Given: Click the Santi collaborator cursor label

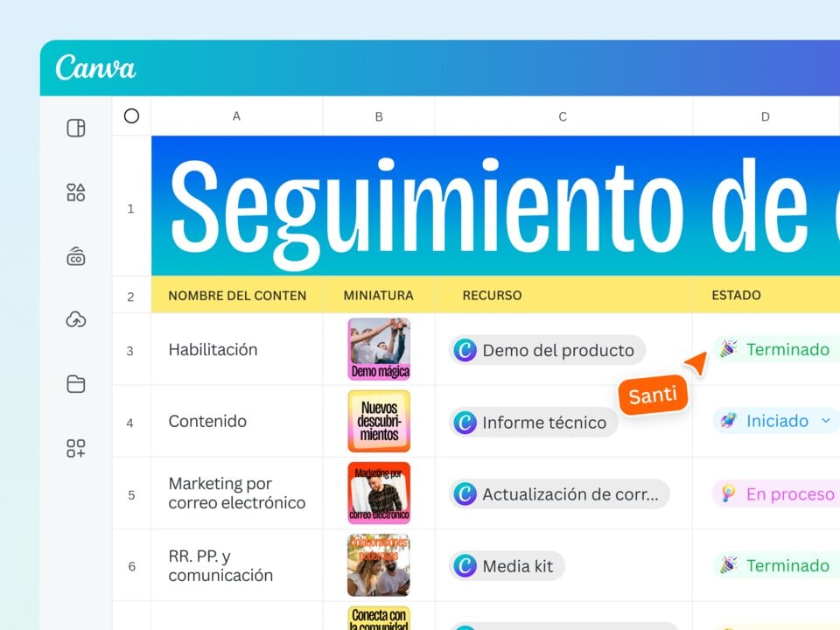Looking at the screenshot, I should 653,395.
